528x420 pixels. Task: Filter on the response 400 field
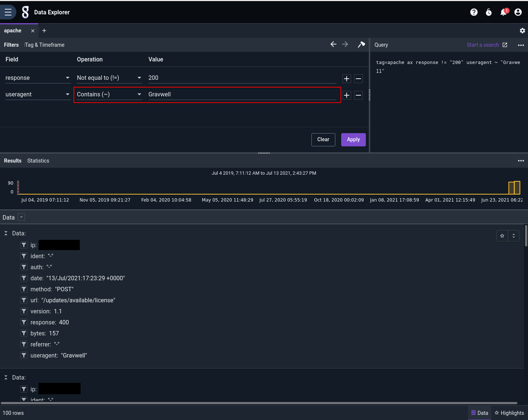24,322
